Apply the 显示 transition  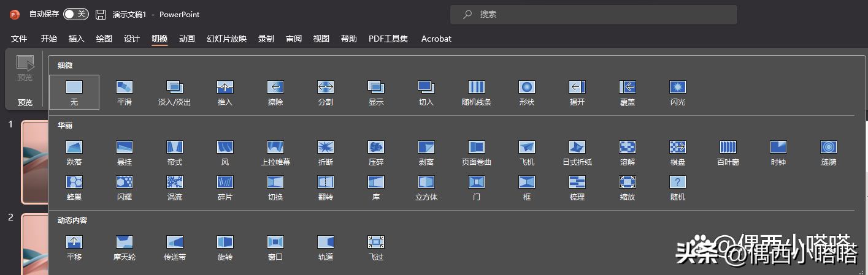[x=376, y=92]
